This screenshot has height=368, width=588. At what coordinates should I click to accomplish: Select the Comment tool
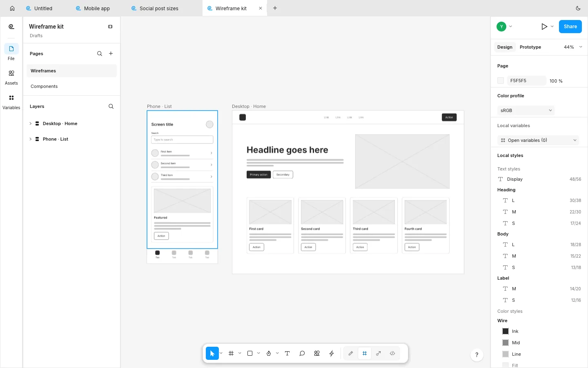pyautogui.click(x=302, y=353)
